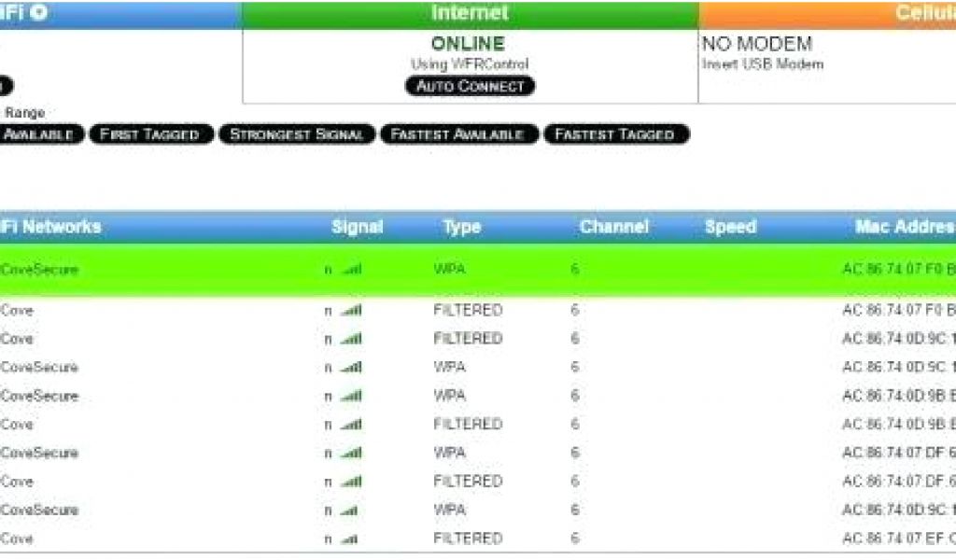Click the Fastest Tagged button
956x560 pixels.
(615, 134)
